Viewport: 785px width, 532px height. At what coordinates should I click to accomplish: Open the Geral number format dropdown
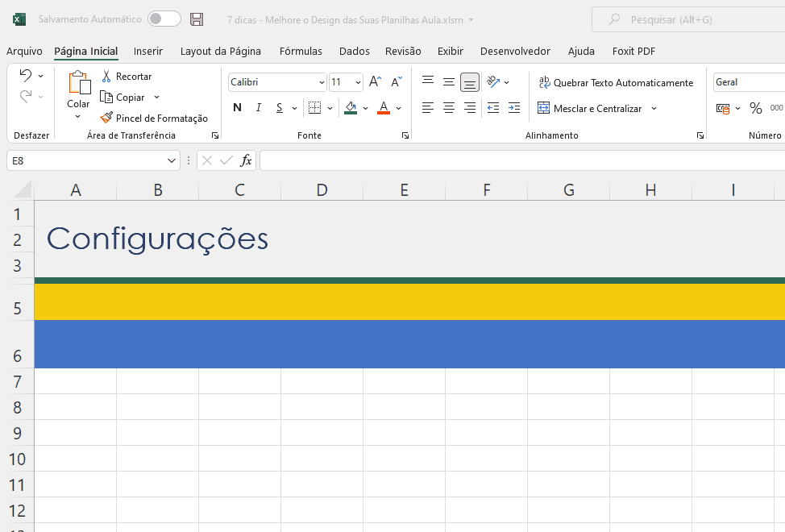click(x=748, y=82)
